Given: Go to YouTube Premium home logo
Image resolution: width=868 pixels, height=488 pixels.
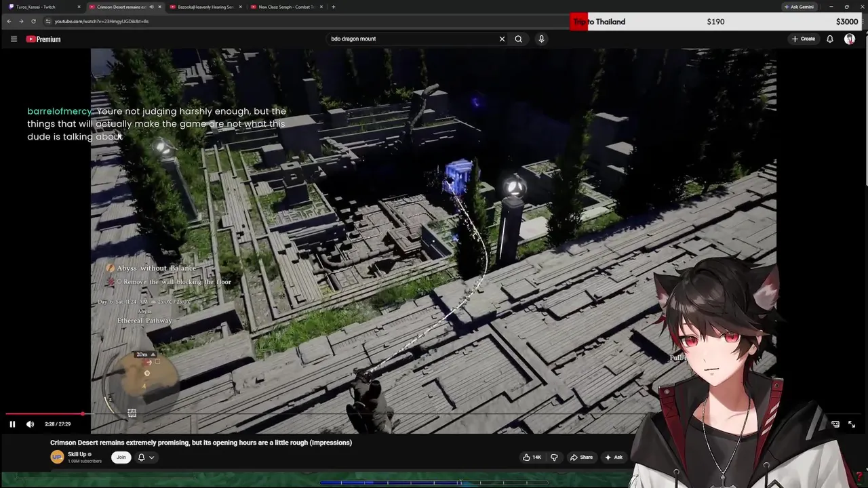Looking at the screenshot, I should 43,39.
